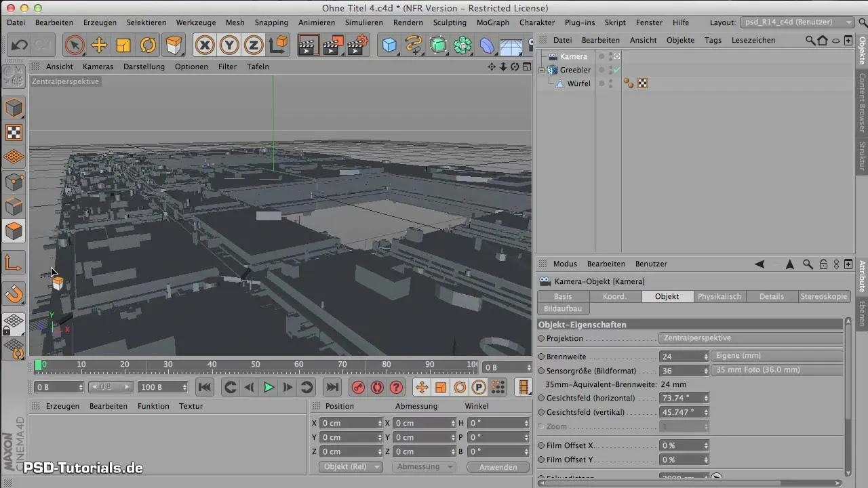Toggle X axis lock
This screenshot has width=868, height=488.
tap(204, 45)
